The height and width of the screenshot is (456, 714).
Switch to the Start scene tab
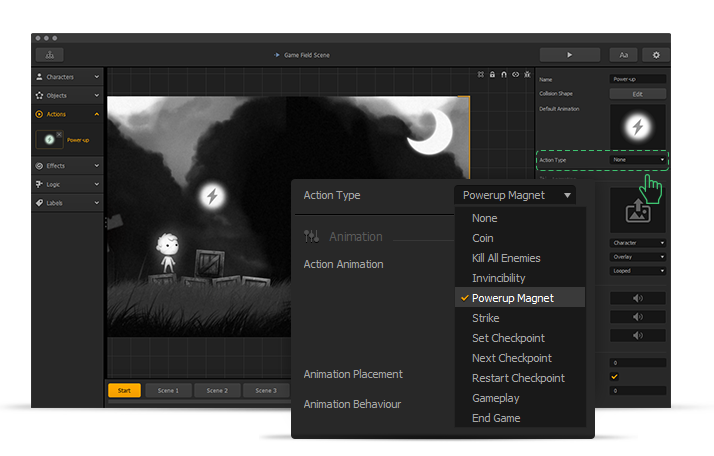(x=124, y=390)
